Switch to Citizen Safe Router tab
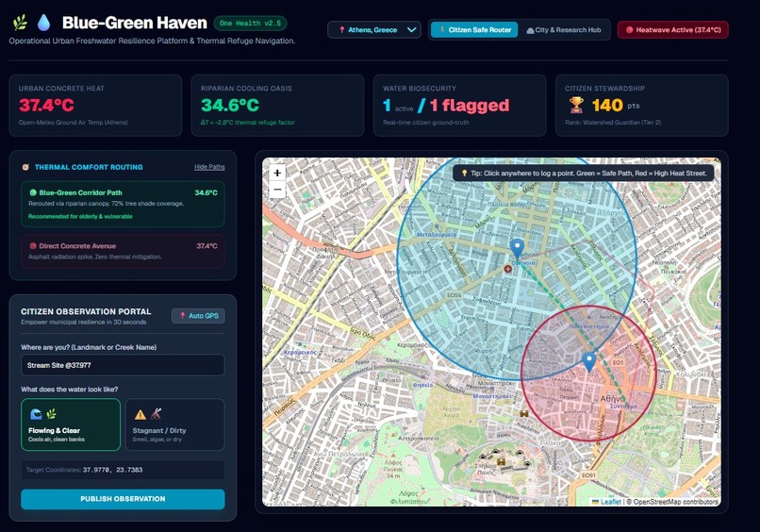Screen dimensions: 760x532 click(x=474, y=30)
